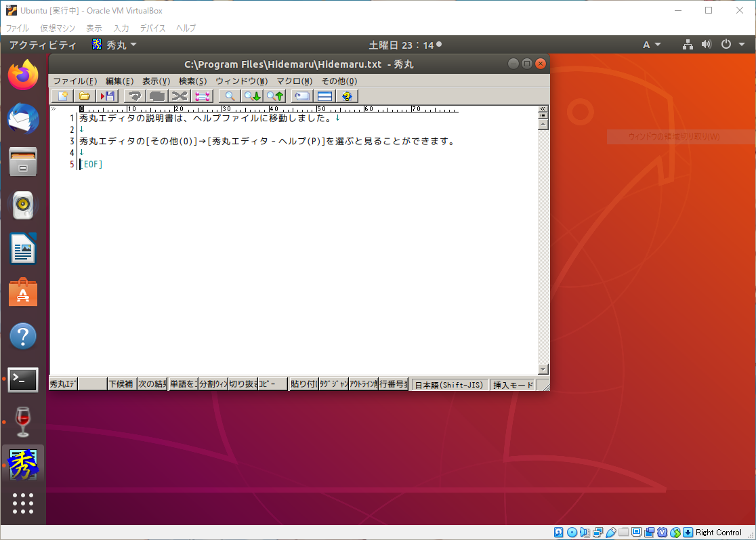Image resolution: width=756 pixels, height=540 pixels.
Task: Click the コピー function key button
Action: (x=273, y=383)
